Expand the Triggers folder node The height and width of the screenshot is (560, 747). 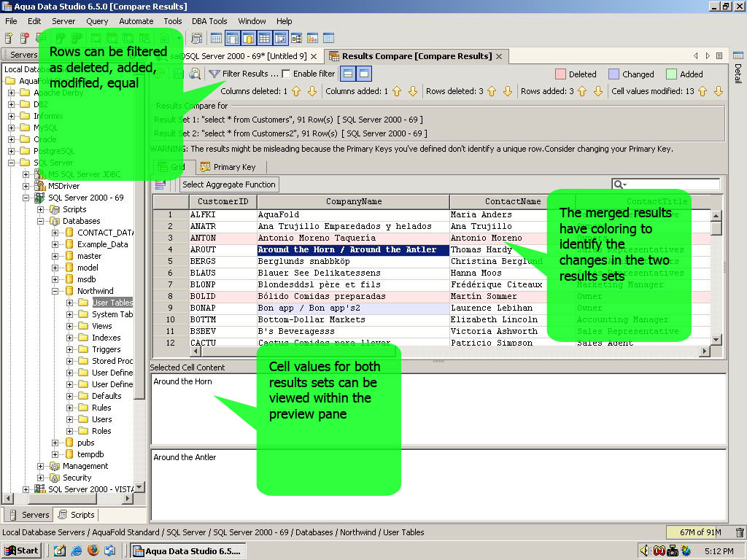(69, 349)
